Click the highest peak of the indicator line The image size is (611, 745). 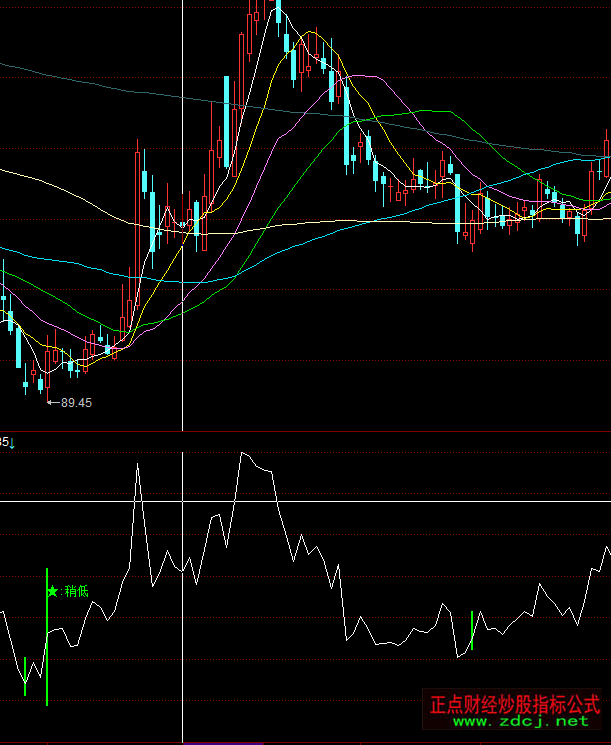[242, 453]
